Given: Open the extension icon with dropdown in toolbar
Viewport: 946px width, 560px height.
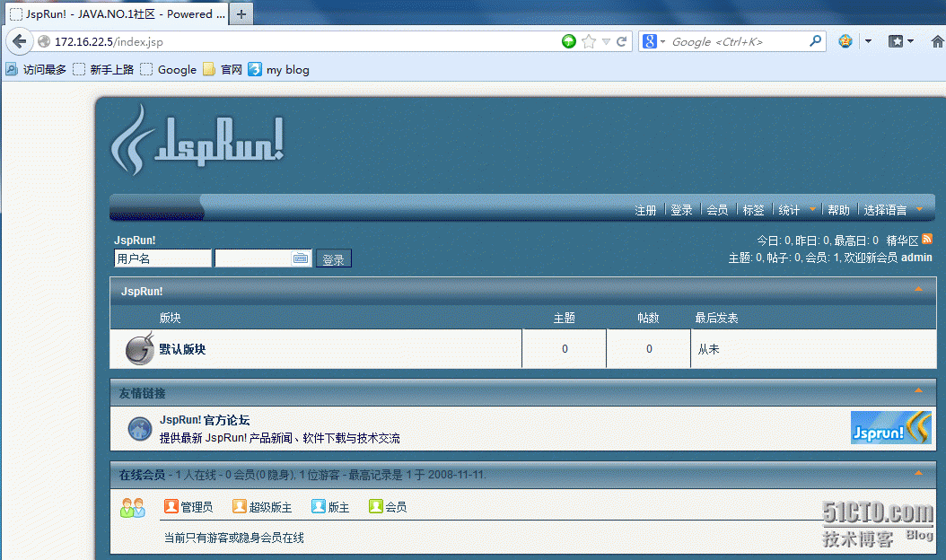Looking at the screenshot, I should (x=845, y=41).
